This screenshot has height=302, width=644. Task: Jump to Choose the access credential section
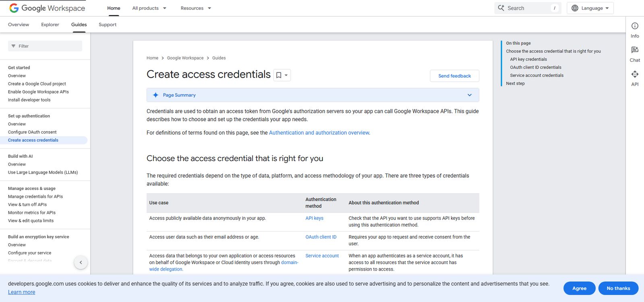[553, 51]
